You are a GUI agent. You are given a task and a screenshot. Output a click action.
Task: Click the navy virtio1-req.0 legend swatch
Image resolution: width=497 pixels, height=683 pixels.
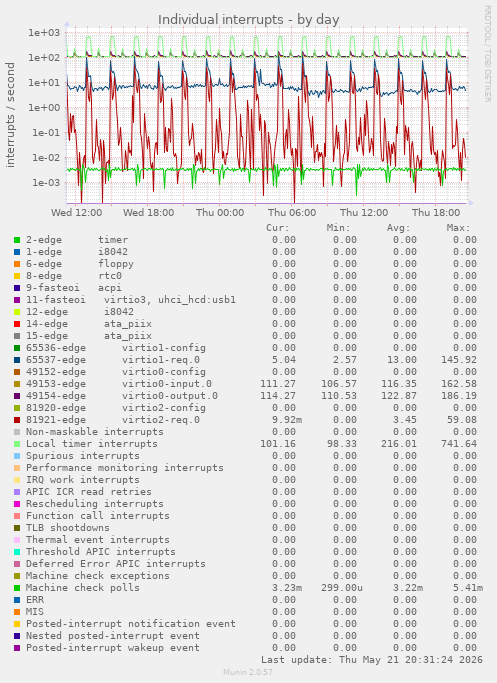point(17,360)
